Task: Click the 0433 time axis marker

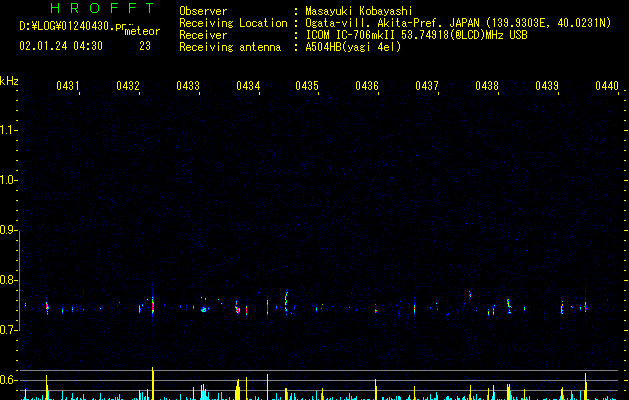Action: (188, 85)
